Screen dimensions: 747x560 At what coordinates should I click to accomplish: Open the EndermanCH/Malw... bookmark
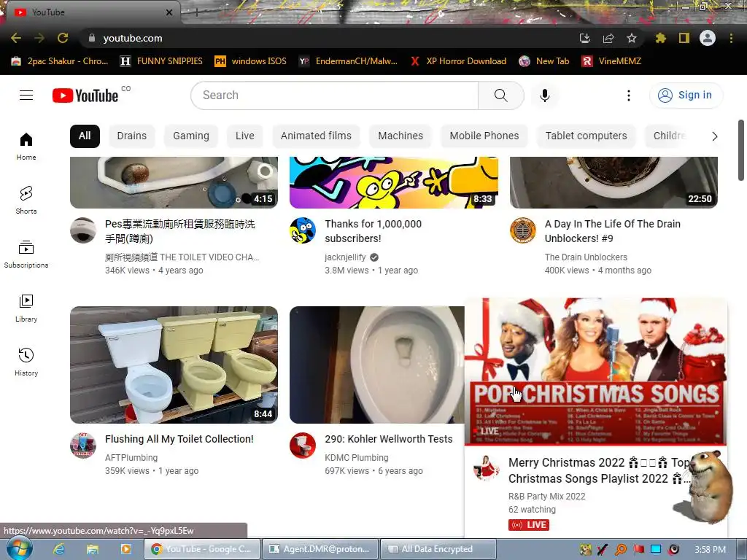(x=348, y=61)
